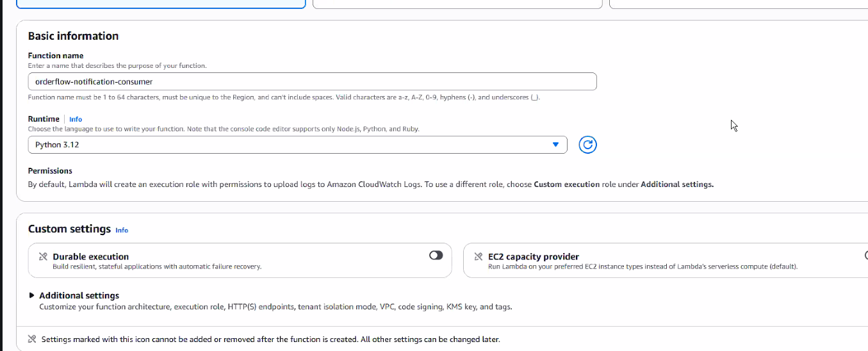Open the Info link beside Custom settings
Image resolution: width=868 pixels, height=351 pixels.
click(122, 230)
